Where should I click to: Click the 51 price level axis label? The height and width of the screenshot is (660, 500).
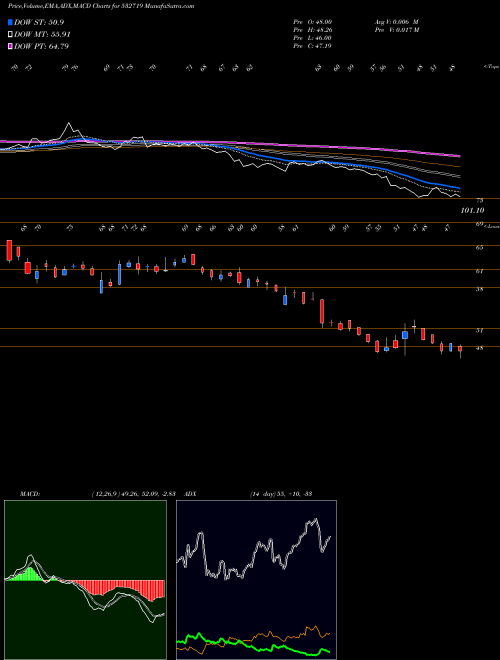click(479, 331)
